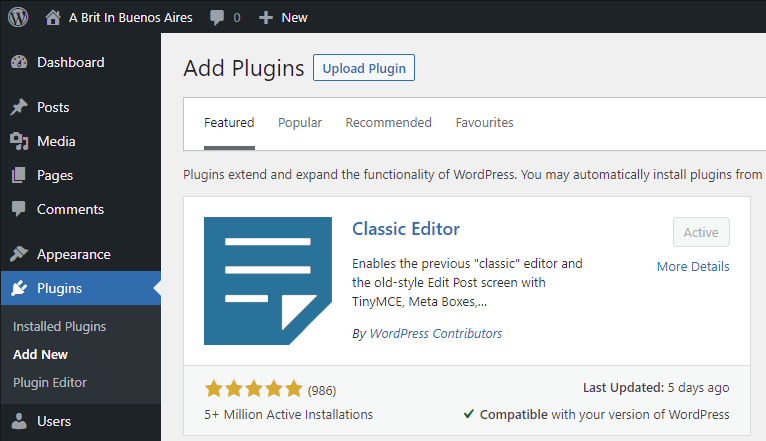Switch to the Recommended tab
The width and height of the screenshot is (766, 441).
coord(388,123)
